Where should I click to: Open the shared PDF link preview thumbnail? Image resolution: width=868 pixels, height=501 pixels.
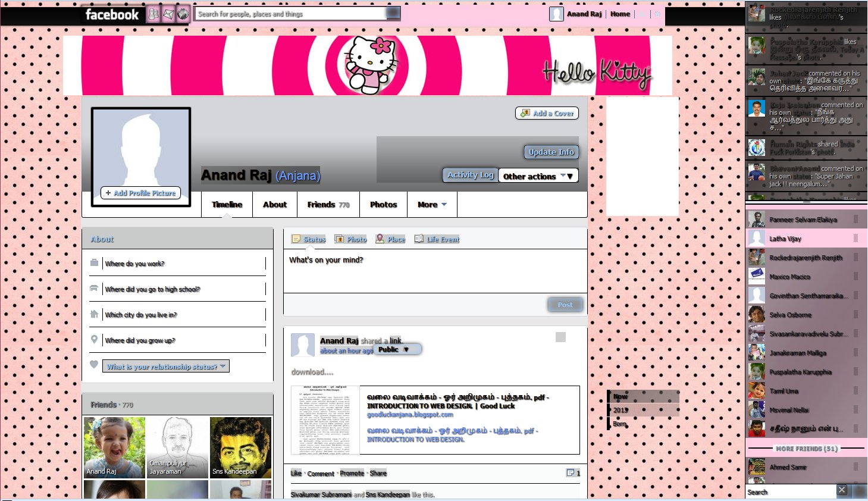325,420
